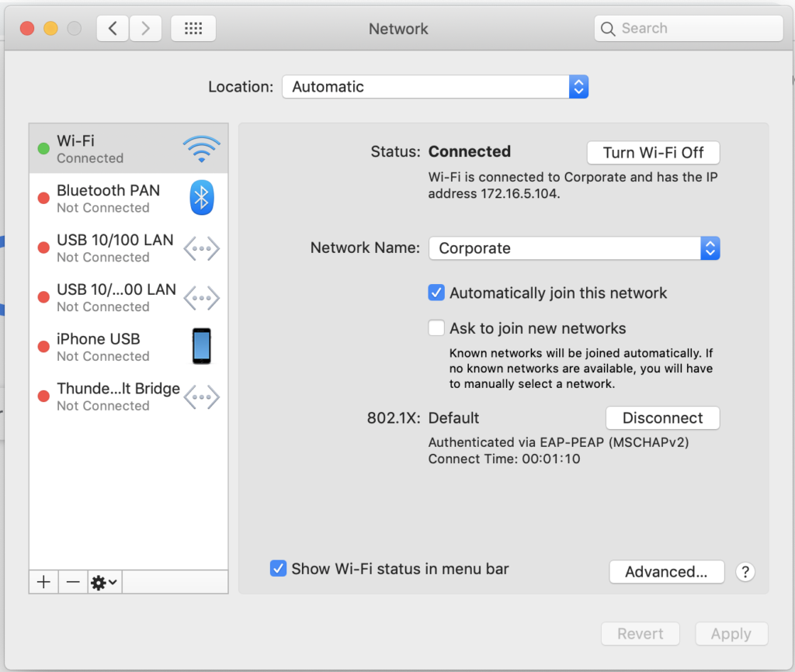Click IP address text 172.16.5.104
The height and width of the screenshot is (672, 795).
coord(519,193)
